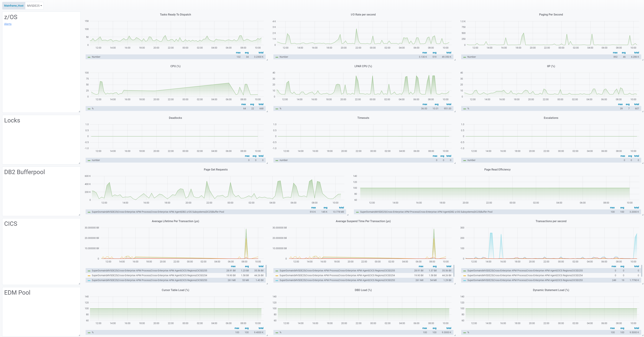Image resolution: width=644 pixels, height=337 pixels.
Task: Sort Page Get Requests legend by max
Action: (x=314, y=208)
